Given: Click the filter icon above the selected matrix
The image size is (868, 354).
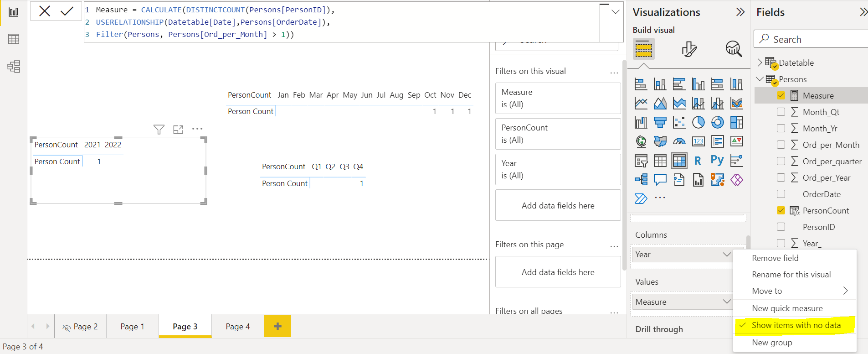Looking at the screenshot, I should (x=159, y=130).
